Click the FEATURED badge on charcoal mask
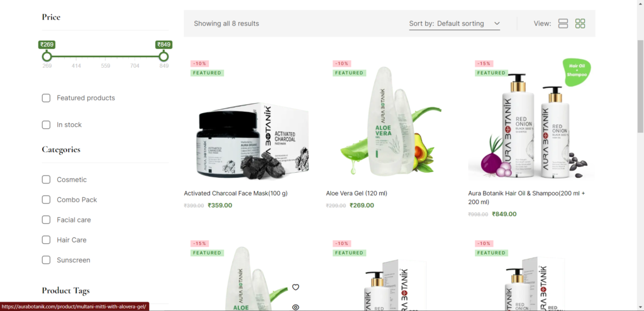This screenshot has width=644, height=311. coord(207,73)
